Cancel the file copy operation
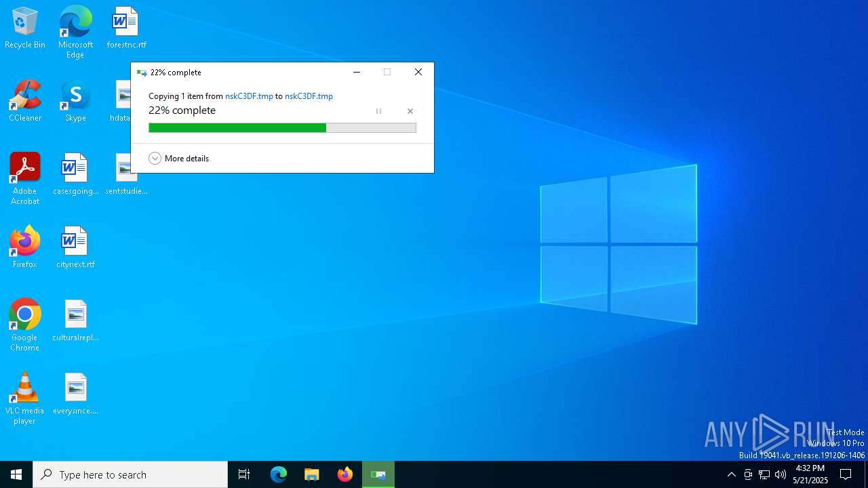This screenshot has height=488, width=868. click(410, 111)
